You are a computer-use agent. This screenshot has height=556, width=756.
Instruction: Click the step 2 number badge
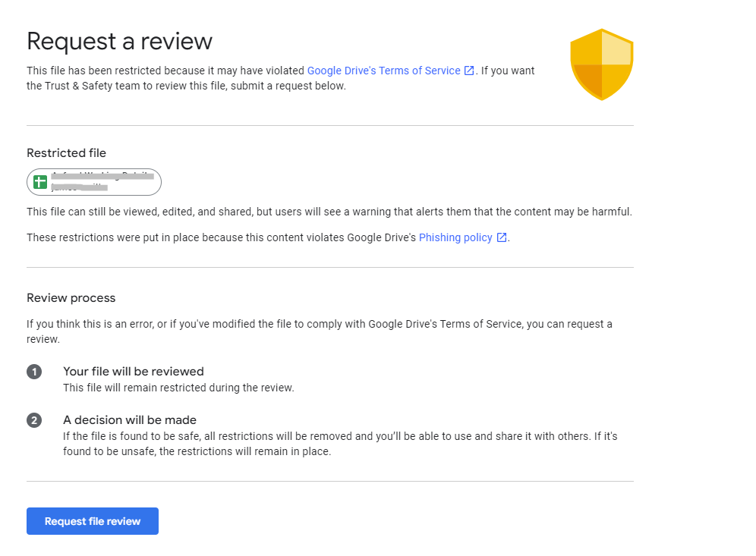tap(34, 420)
